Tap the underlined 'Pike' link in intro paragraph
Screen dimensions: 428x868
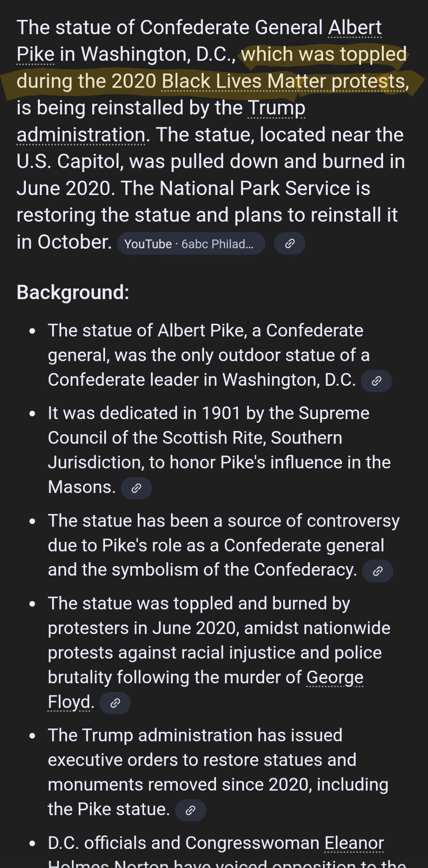tap(36, 55)
